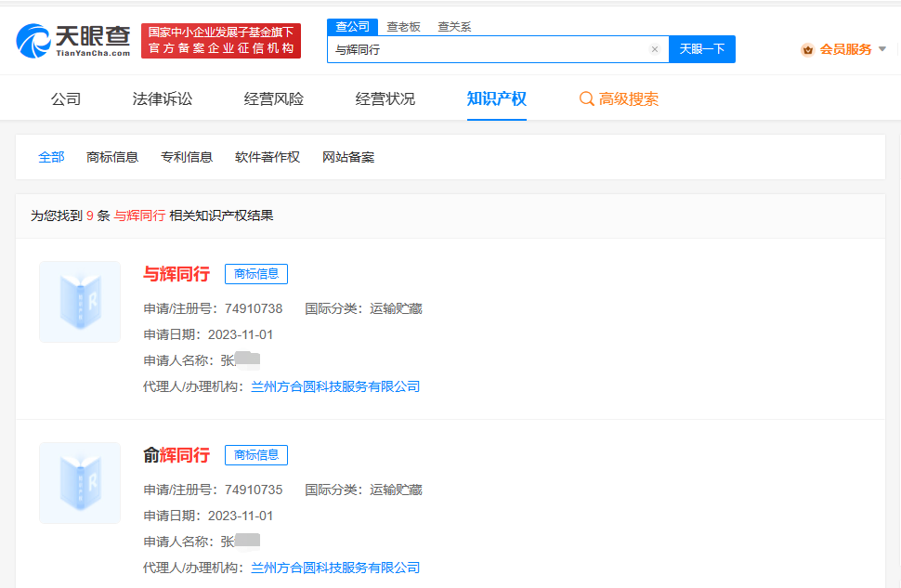Go to the 公司 navigation tab

pyautogui.click(x=66, y=98)
